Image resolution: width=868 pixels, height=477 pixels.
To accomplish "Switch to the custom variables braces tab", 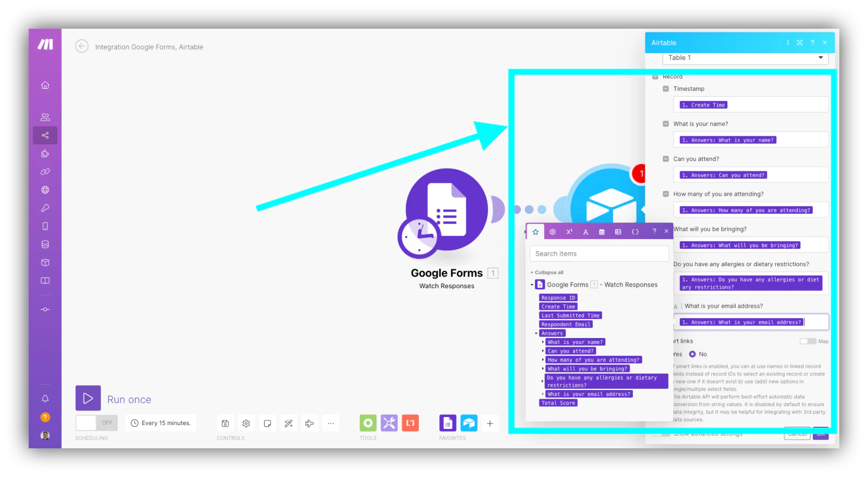I will (635, 232).
